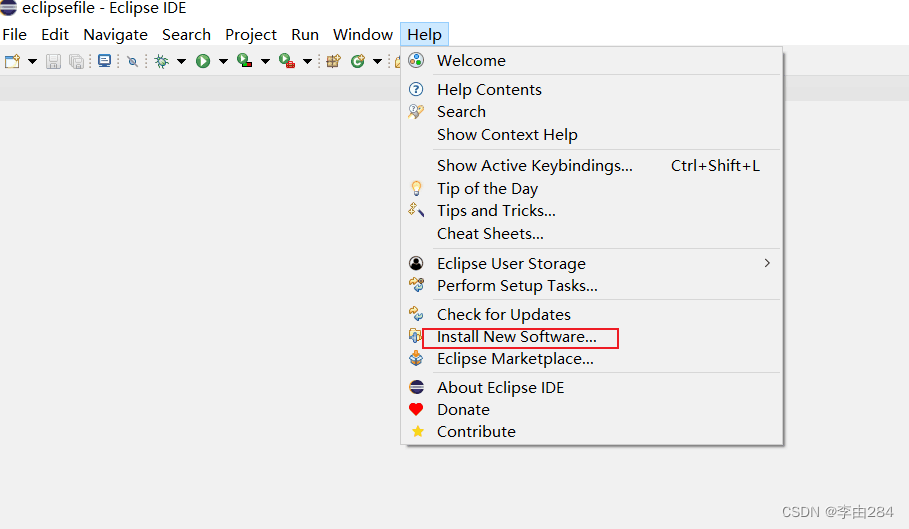Click the Welcome menu entry icon
This screenshot has width=909, height=529.
[x=416, y=60]
